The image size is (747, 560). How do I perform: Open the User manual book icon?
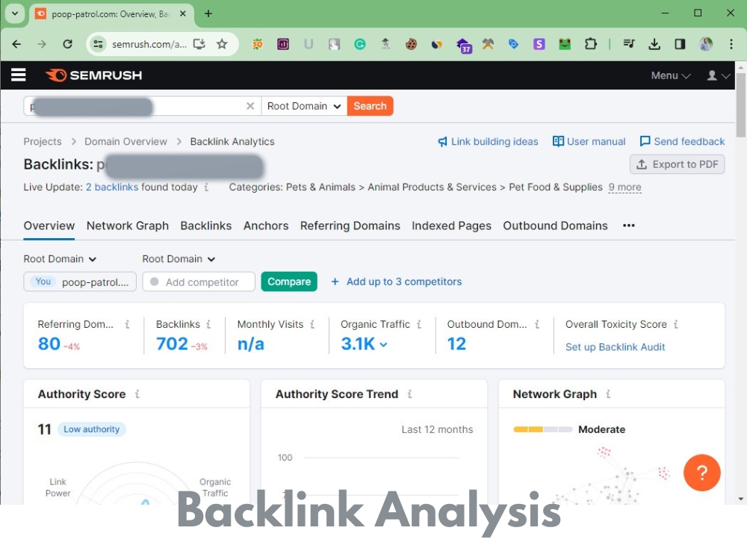click(x=557, y=141)
